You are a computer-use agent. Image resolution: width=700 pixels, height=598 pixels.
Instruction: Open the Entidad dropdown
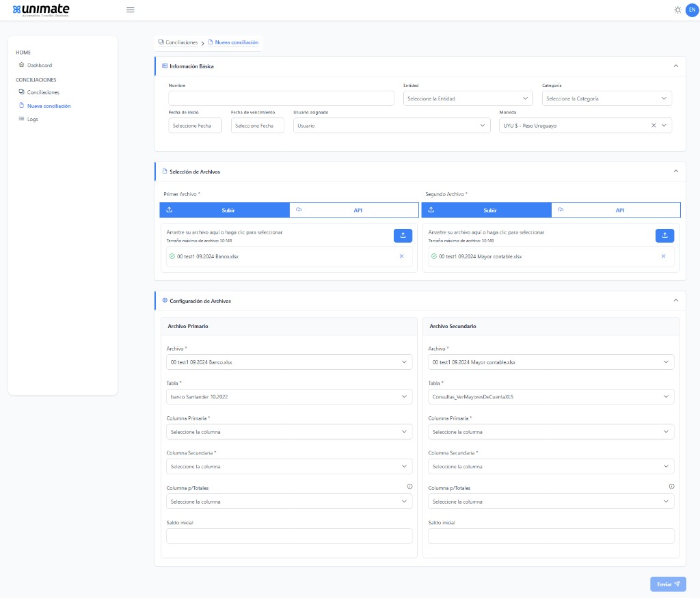[x=468, y=98]
